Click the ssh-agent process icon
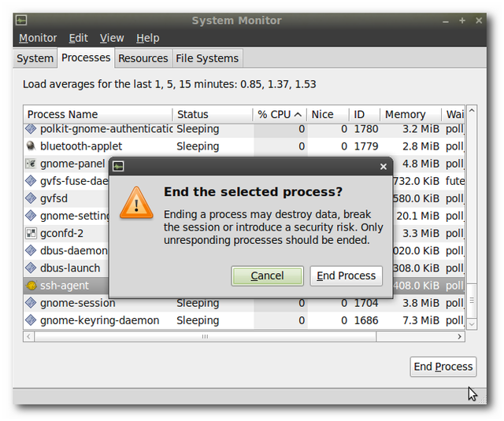Screen dimensions: 504x421 (31, 286)
